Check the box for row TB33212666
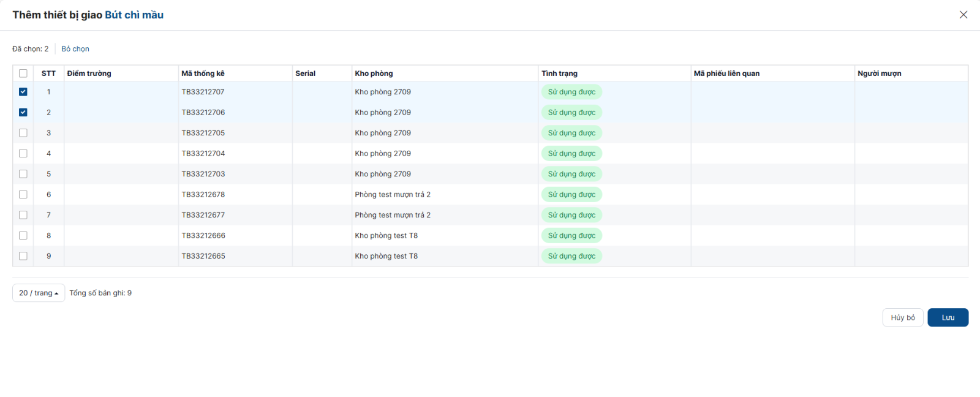 [x=23, y=236]
